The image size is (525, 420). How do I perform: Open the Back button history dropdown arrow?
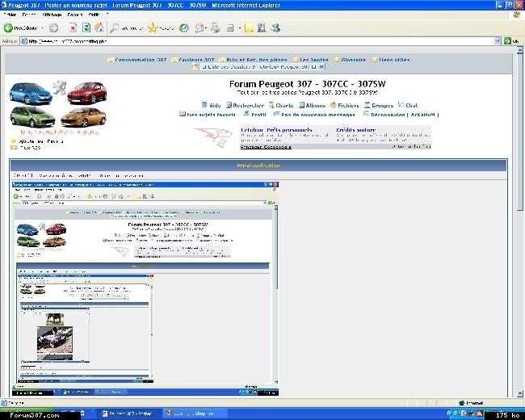(42, 28)
